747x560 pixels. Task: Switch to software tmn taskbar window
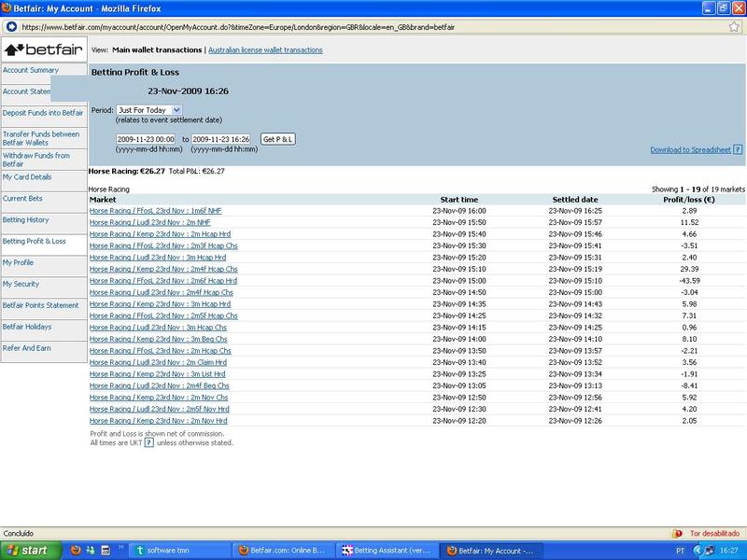[x=180, y=551]
